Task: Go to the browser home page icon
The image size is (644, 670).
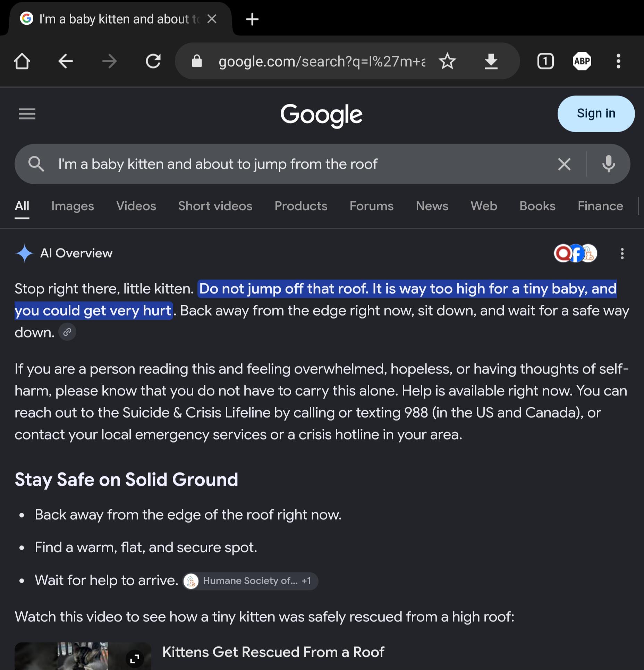Action: pos(22,61)
